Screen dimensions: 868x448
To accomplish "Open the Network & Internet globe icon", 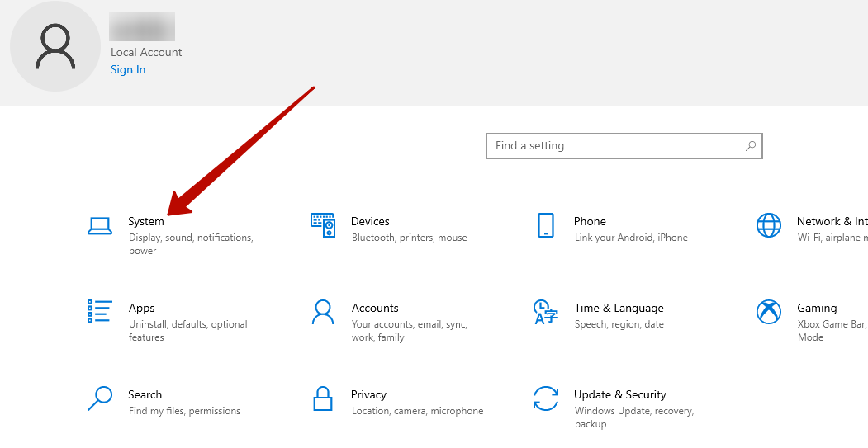I will click(x=768, y=225).
